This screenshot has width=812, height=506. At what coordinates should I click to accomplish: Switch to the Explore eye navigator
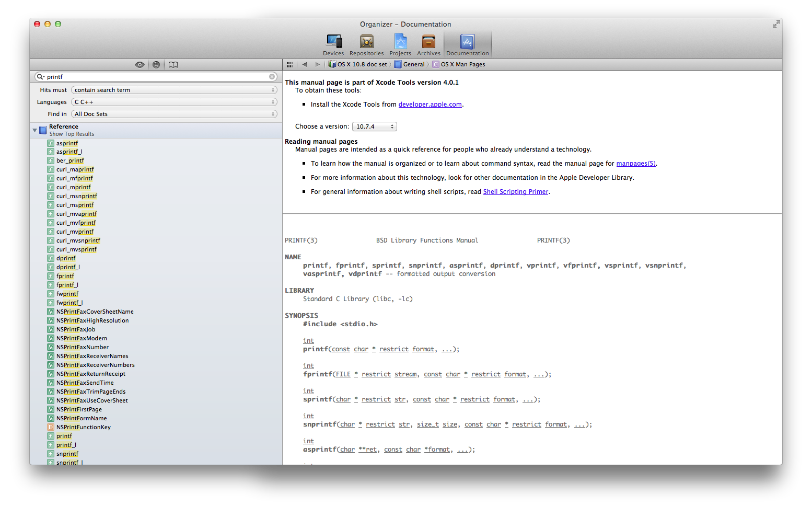140,65
